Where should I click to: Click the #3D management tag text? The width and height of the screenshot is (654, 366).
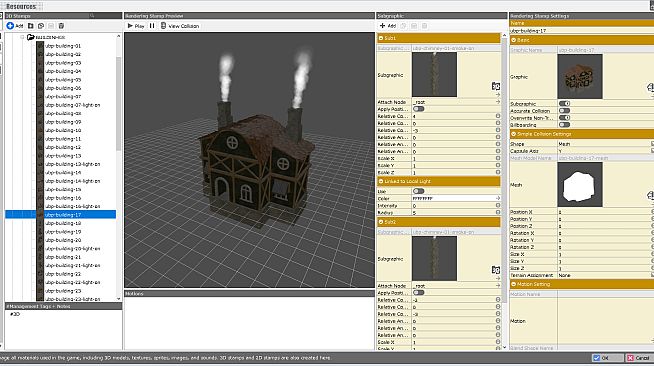coord(15,314)
